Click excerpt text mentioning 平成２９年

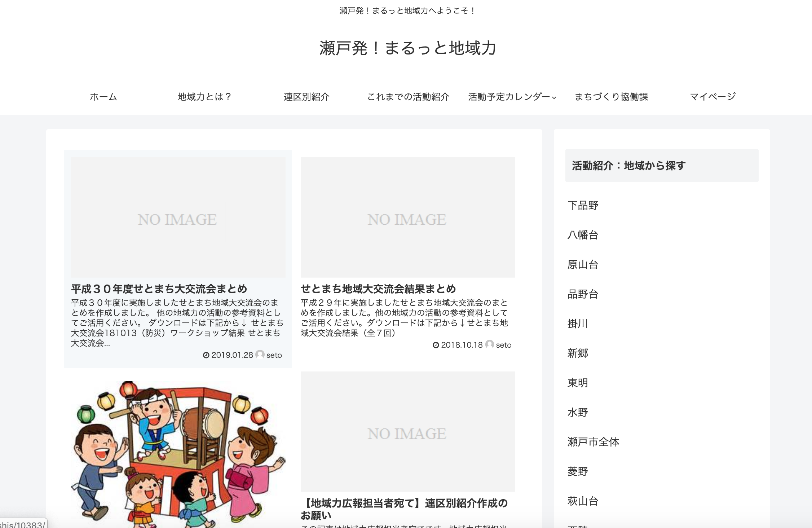pos(405,318)
